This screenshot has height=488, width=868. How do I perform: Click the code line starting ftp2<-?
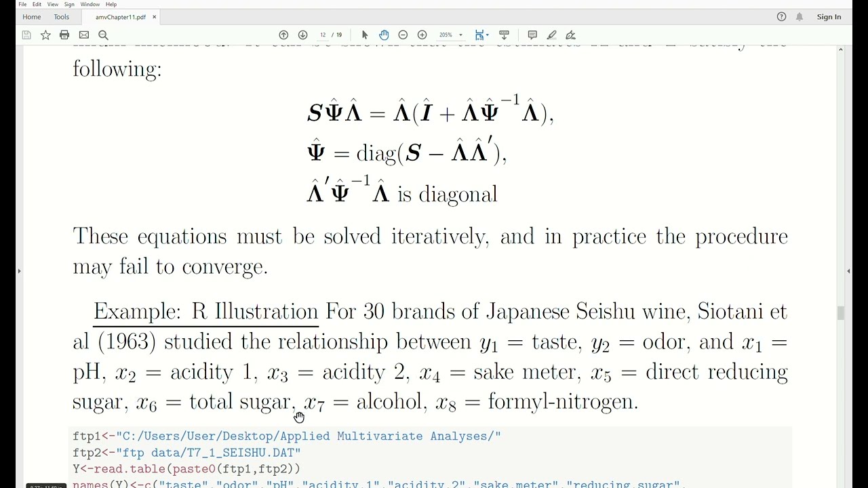point(186,453)
